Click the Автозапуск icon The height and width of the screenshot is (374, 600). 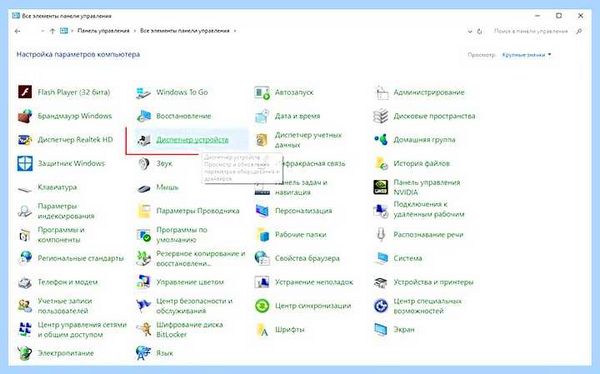(262, 93)
